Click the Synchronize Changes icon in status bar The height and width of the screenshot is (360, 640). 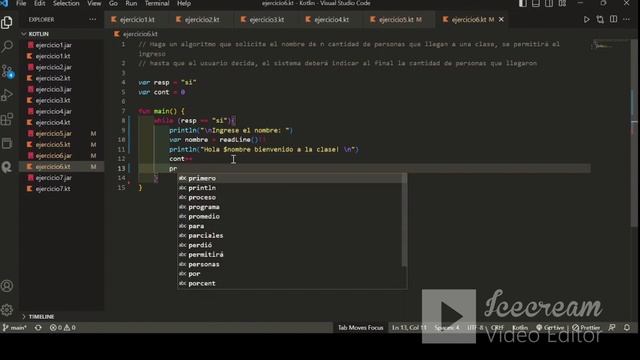pyautogui.click(x=38, y=327)
